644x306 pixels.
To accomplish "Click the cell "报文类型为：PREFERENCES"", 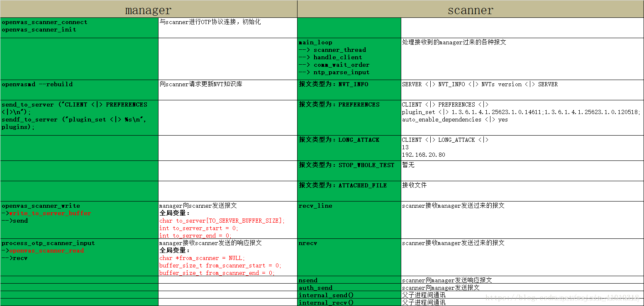I will (349, 118).
